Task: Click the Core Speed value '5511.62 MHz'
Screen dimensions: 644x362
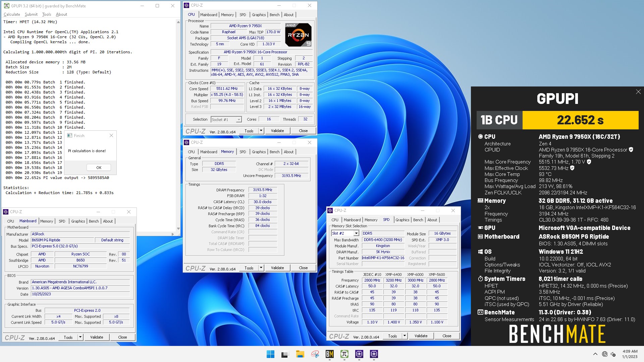Action: point(227,89)
